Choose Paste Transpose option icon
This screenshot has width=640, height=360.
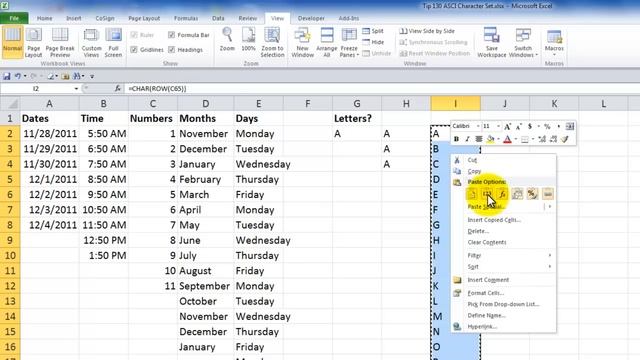coord(517,194)
